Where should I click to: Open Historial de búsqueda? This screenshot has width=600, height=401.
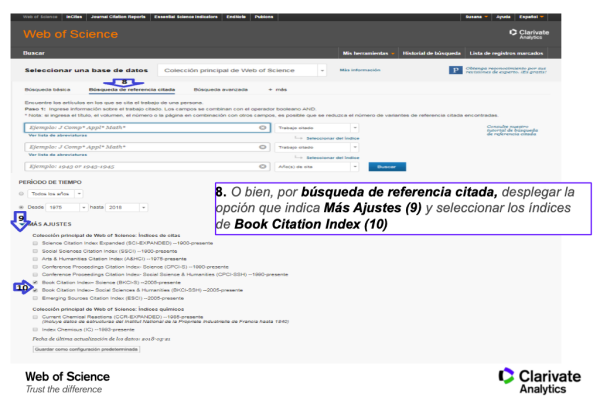click(x=432, y=53)
